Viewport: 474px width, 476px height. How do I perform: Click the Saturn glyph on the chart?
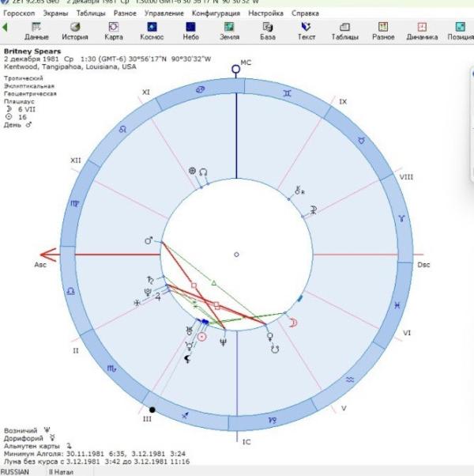pyautogui.click(x=151, y=280)
